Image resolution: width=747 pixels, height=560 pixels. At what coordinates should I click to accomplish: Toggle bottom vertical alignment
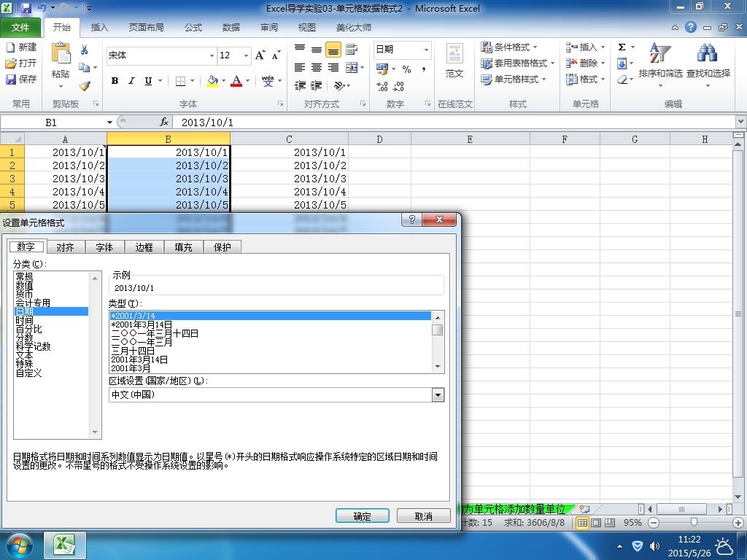(333, 49)
